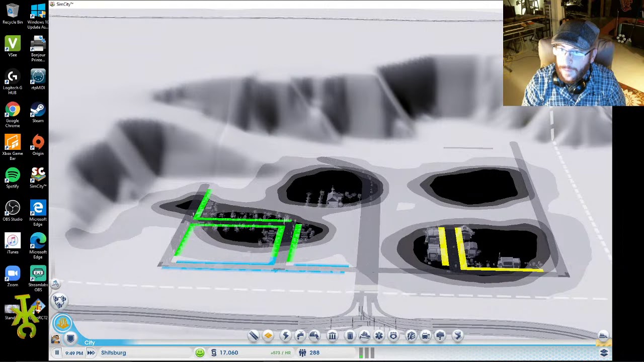This screenshot has height=362, width=644.
Task: Launch Origin from desktop
Action: pyautogui.click(x=38, y=145)
